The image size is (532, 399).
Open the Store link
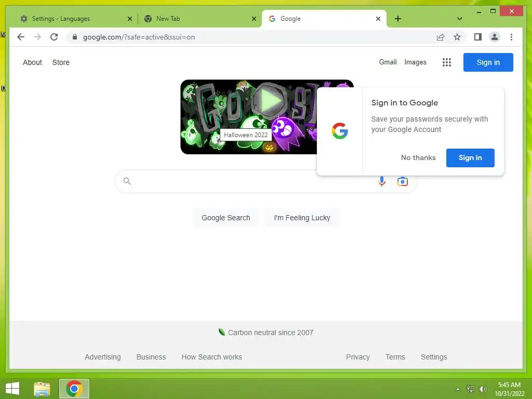(x=61, y=62)
